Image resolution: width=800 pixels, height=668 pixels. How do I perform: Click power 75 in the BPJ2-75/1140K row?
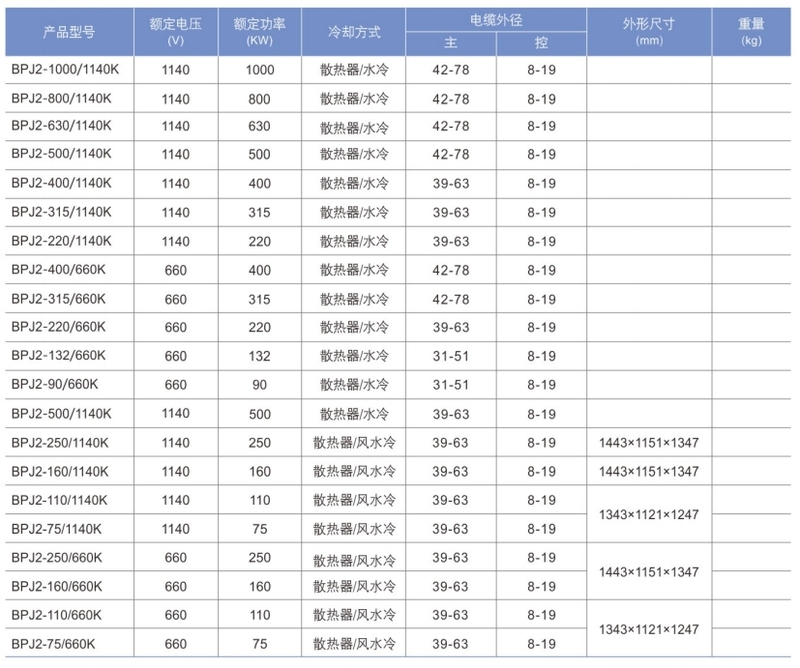click(x=259, y=529)
